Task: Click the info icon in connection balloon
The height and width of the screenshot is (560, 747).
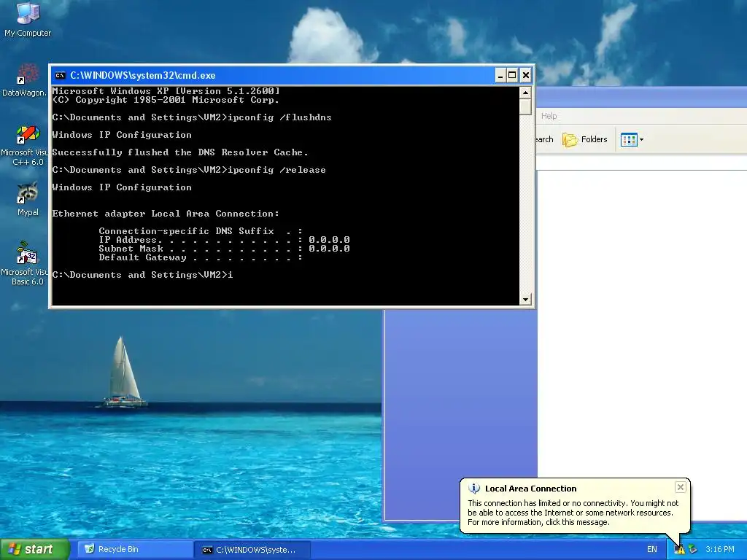Action: 474,488
